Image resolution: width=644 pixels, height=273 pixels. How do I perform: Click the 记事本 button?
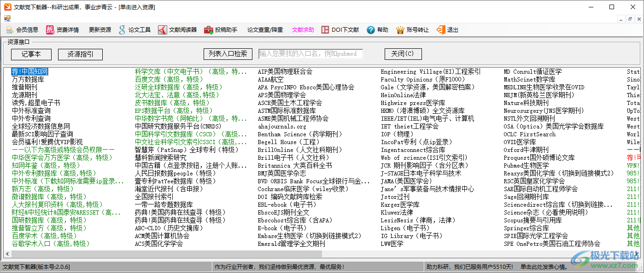tap(31, 54)
